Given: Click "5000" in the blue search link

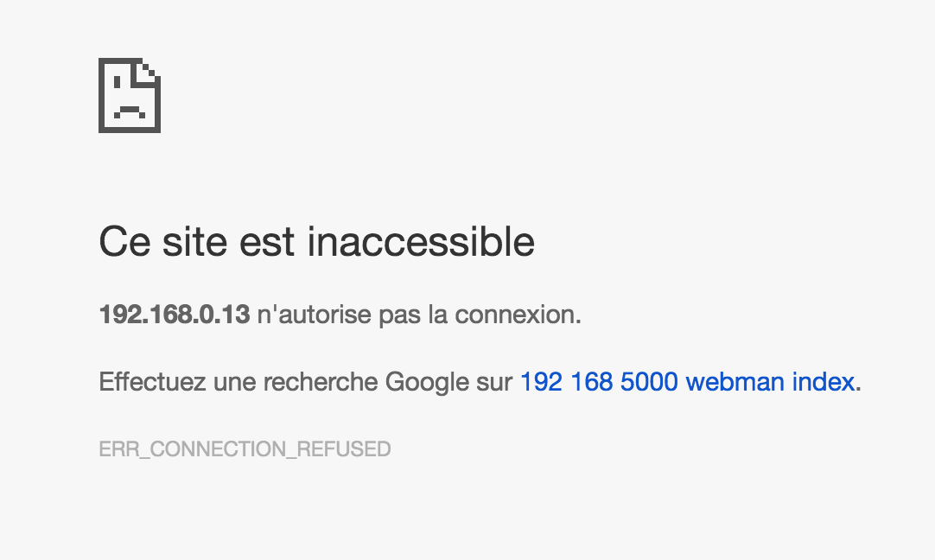Looking at the screenshot, I should tap(649, 382).
